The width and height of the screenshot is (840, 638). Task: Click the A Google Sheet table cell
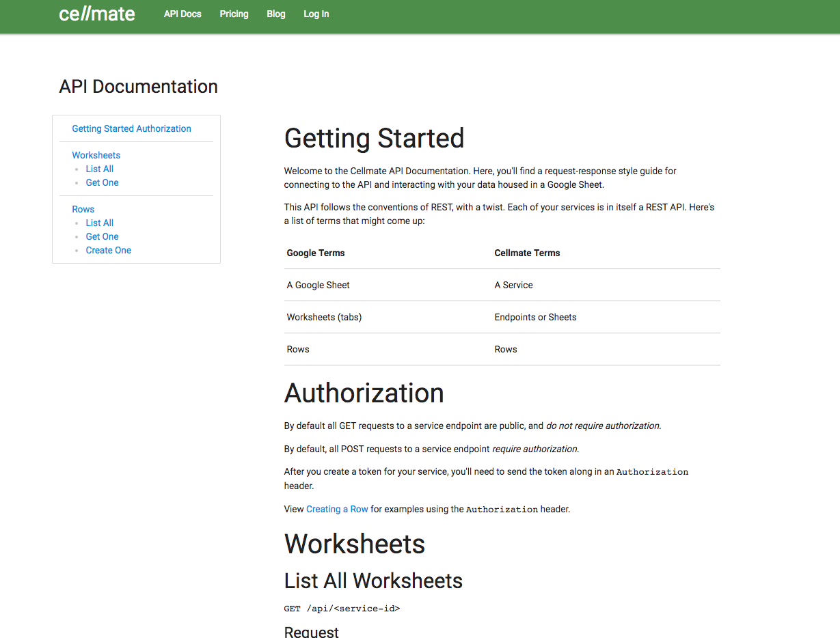point(319,285)
